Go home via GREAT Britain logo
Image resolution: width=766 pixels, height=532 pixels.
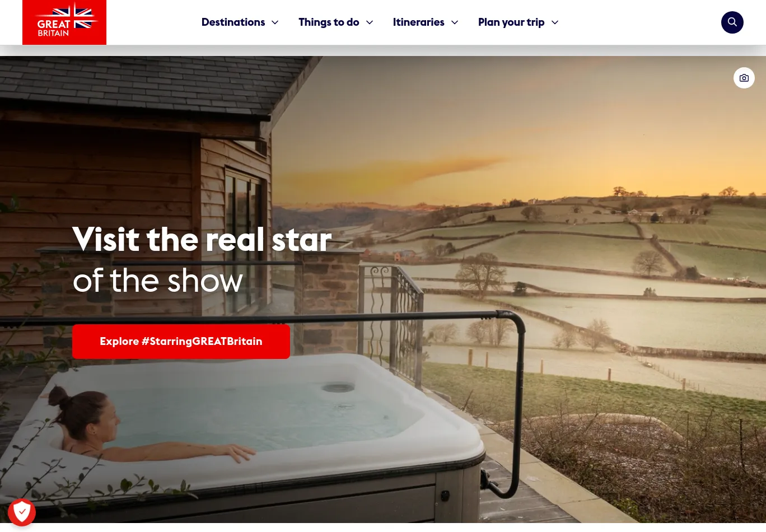tap(64, 22)
